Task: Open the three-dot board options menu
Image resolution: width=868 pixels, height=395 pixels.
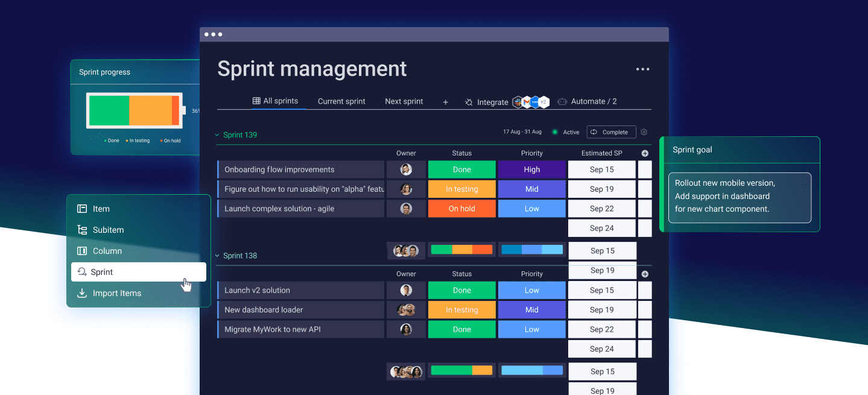Action: pos(643,69)
